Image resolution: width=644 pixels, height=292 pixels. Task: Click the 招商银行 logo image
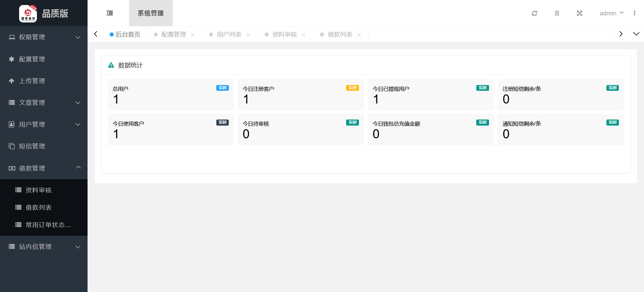point(28,13)
